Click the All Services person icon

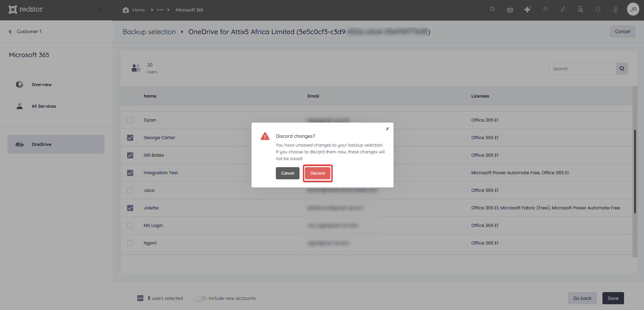pyautogui.click(x=20, y=106)
